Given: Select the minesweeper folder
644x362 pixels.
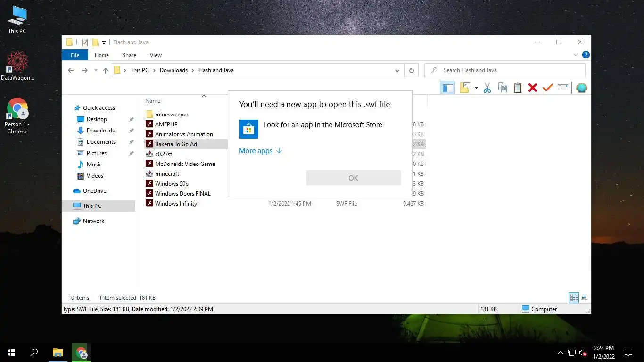Looking at the screenshot, I should pos(172,115).
